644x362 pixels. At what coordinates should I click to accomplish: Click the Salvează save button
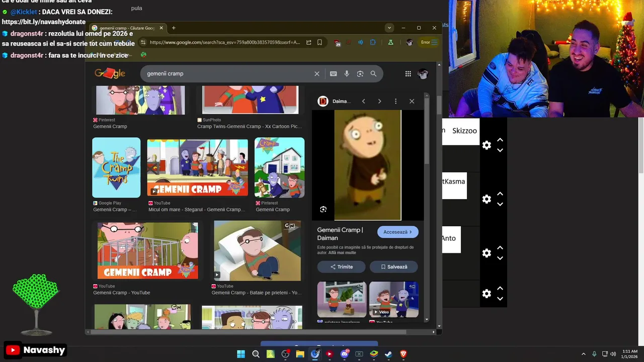click(393, 266)
